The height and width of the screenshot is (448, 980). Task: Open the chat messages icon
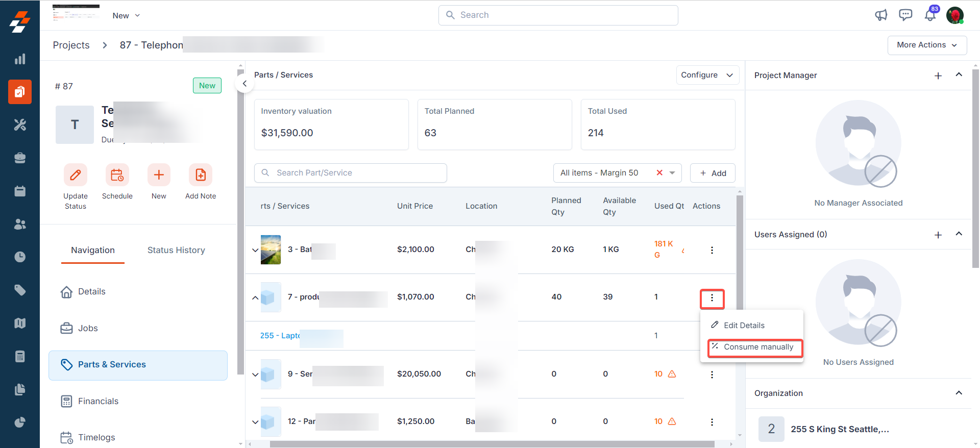pos(905,15)
